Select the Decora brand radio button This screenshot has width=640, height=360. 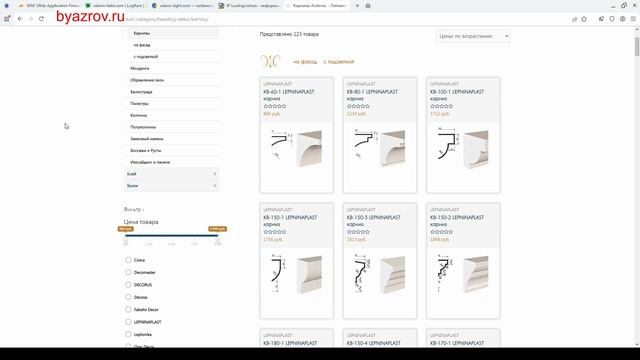(128, 297)
